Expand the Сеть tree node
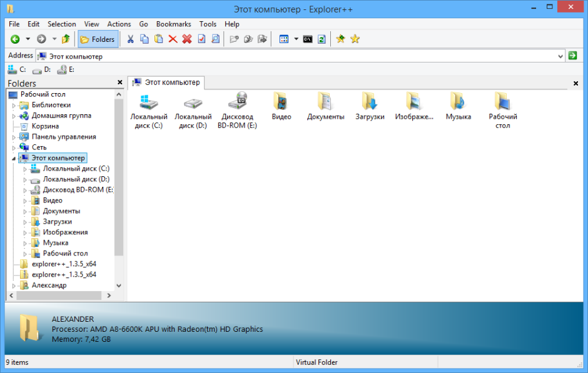The height and width of the screenshot is (373, 588). pos(14,148)
